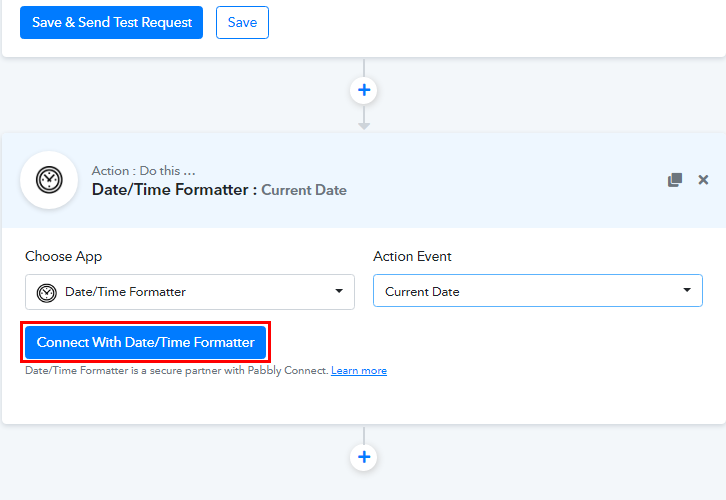Delete the Date/Time Formatter action step

point(703,180)
